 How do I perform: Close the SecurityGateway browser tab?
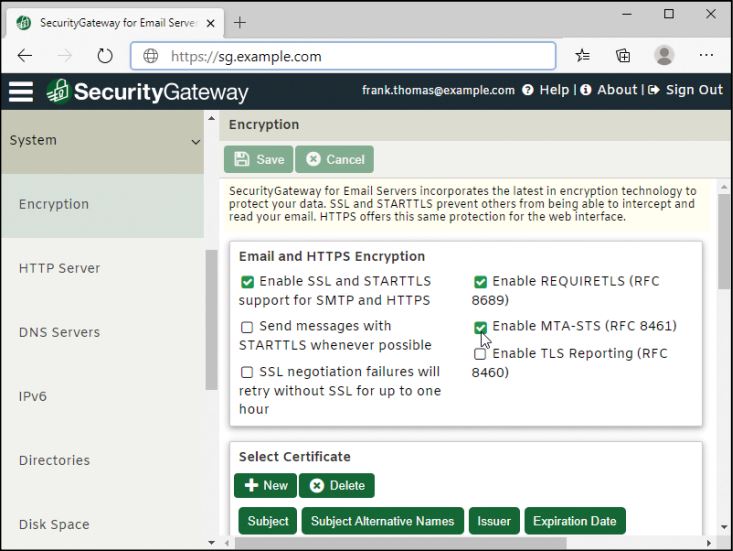pos(211,23)
